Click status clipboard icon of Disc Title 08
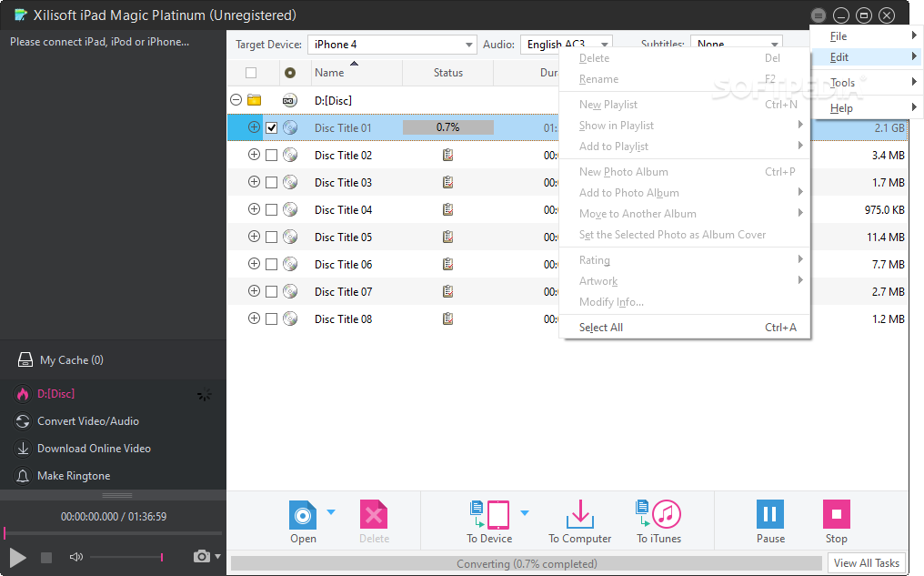 (447, 319)
